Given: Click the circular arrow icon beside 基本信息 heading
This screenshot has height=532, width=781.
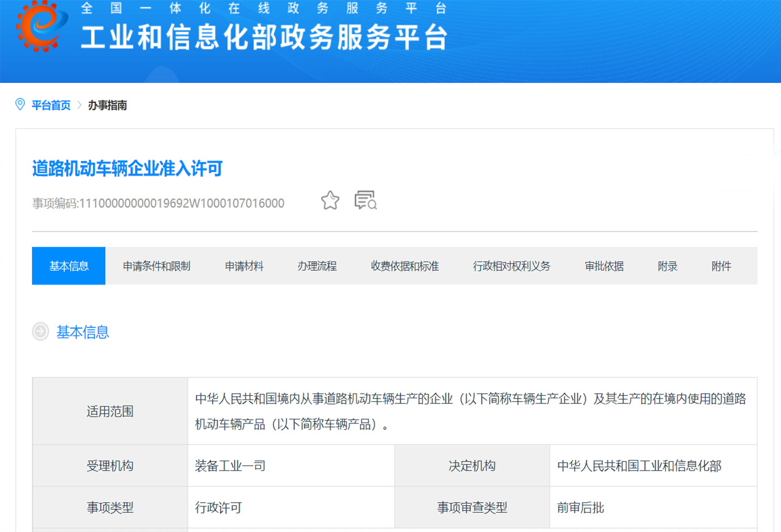Looking at the screenshot, I should [40, 331].
